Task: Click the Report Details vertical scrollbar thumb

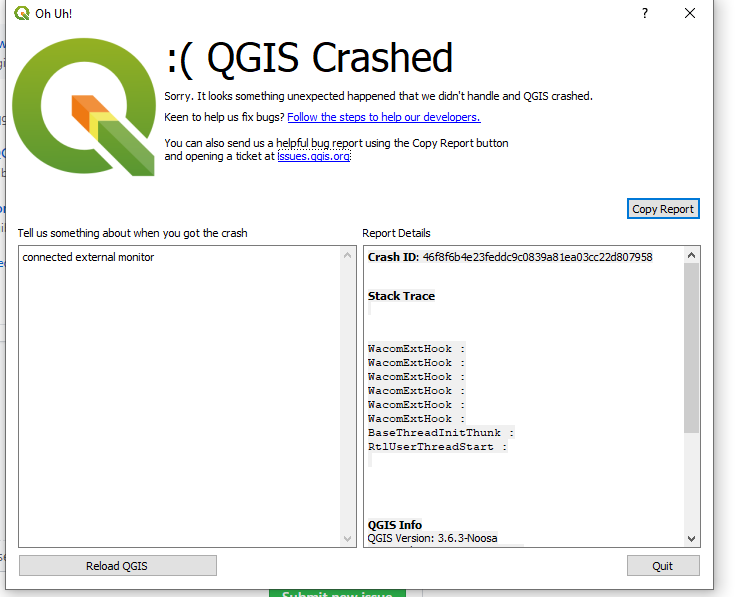Action: [x=691, y=348]
